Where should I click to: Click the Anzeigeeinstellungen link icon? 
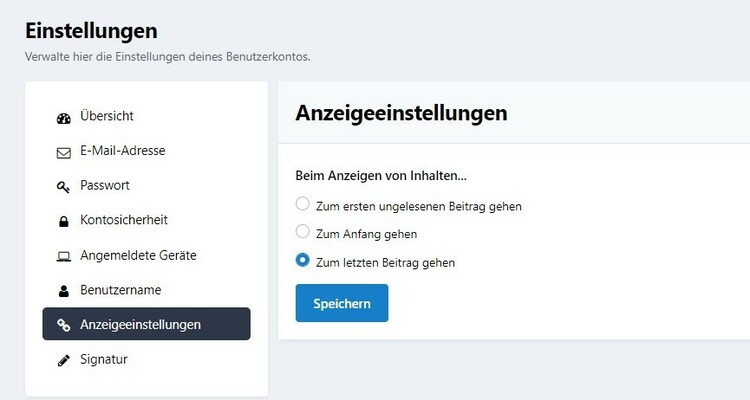pos(63,325)
